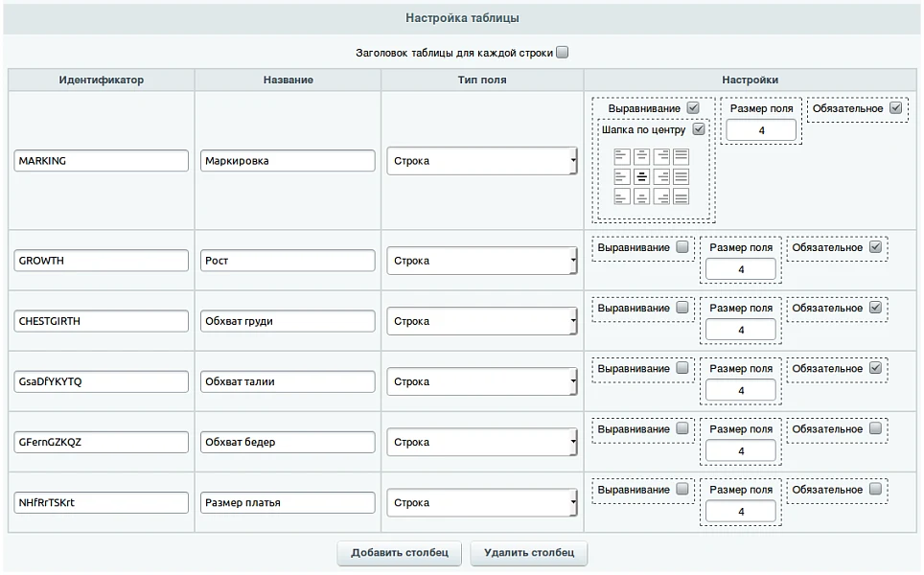Select top-justified alignment icon for MARKING
Viewport: 924px width, 575px height.
click(x=681, y=157)
